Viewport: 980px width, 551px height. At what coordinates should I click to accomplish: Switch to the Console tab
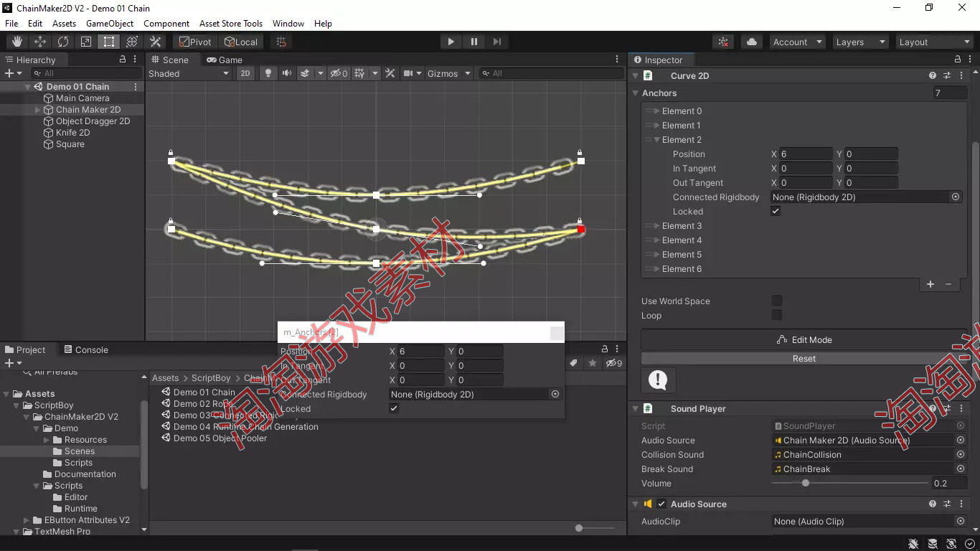(85, 349)
